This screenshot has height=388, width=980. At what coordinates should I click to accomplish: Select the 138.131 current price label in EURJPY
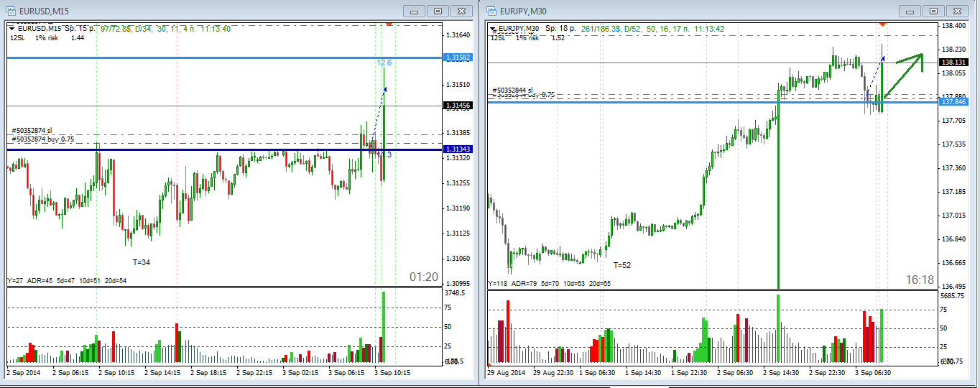click(953, 63)
